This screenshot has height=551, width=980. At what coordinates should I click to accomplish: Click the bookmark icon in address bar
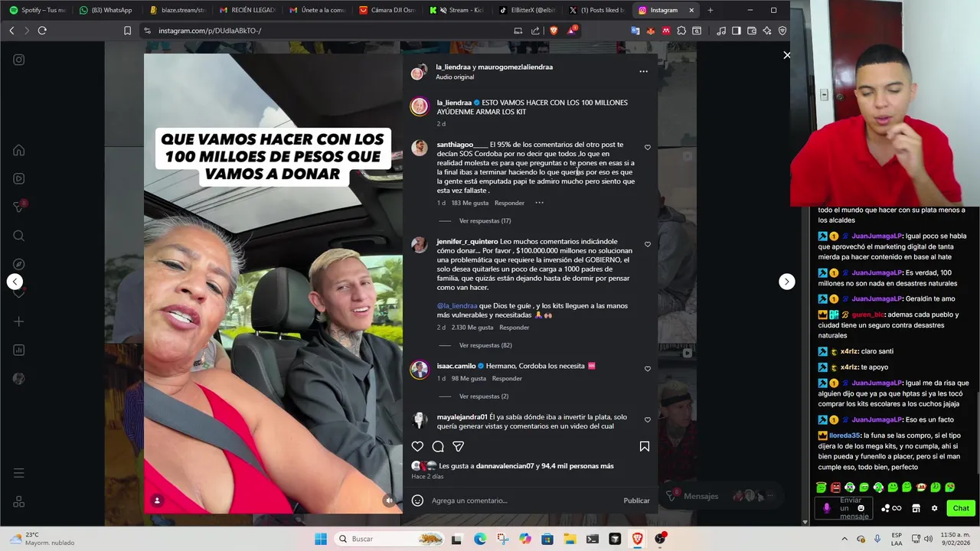[x=127, y=31]
